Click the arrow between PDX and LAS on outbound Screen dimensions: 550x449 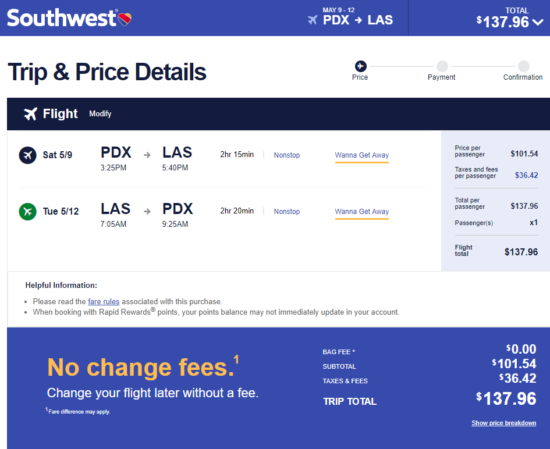(147, 155)
